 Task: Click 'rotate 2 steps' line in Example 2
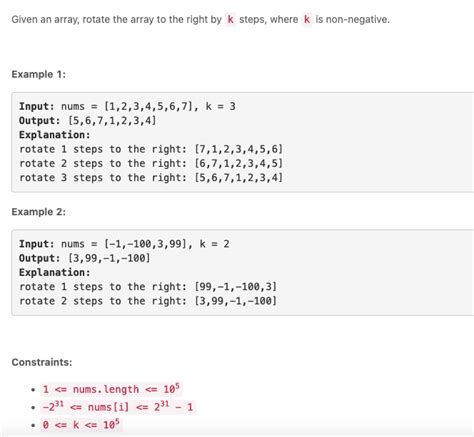point(148,301)
